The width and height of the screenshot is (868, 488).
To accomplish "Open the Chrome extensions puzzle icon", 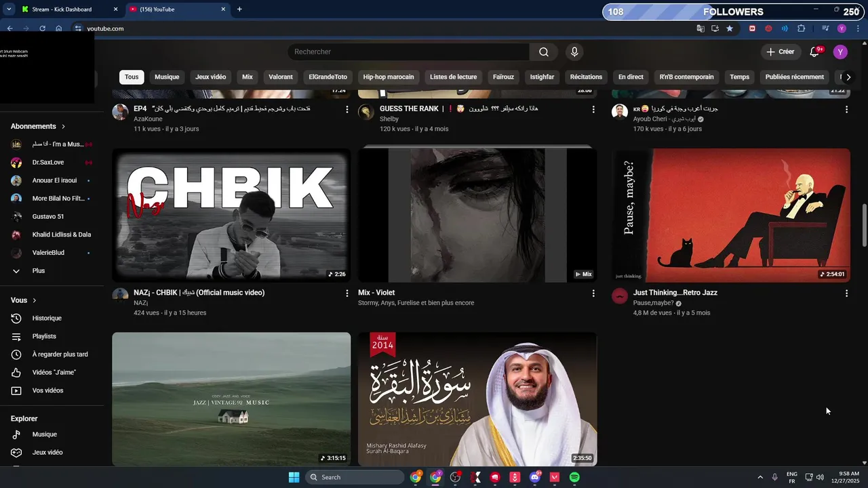I will tap(802, 28).
